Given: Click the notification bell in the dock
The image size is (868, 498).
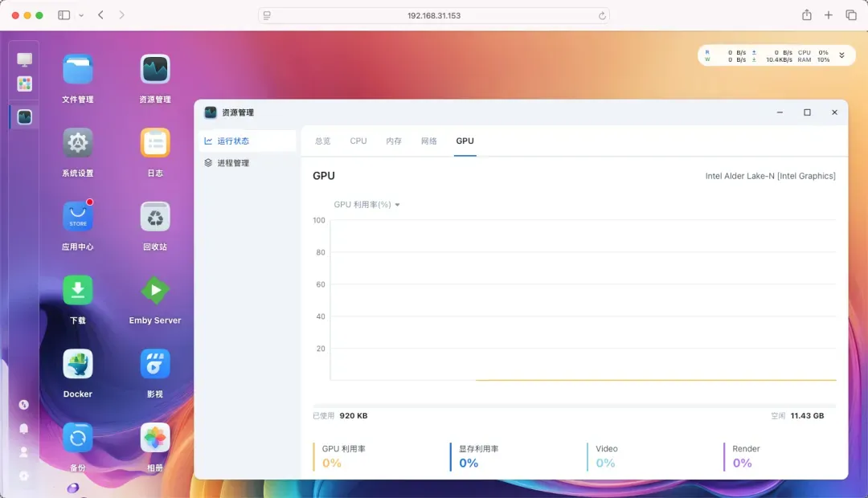Looking at the screenshot, I should pos(24,429).
